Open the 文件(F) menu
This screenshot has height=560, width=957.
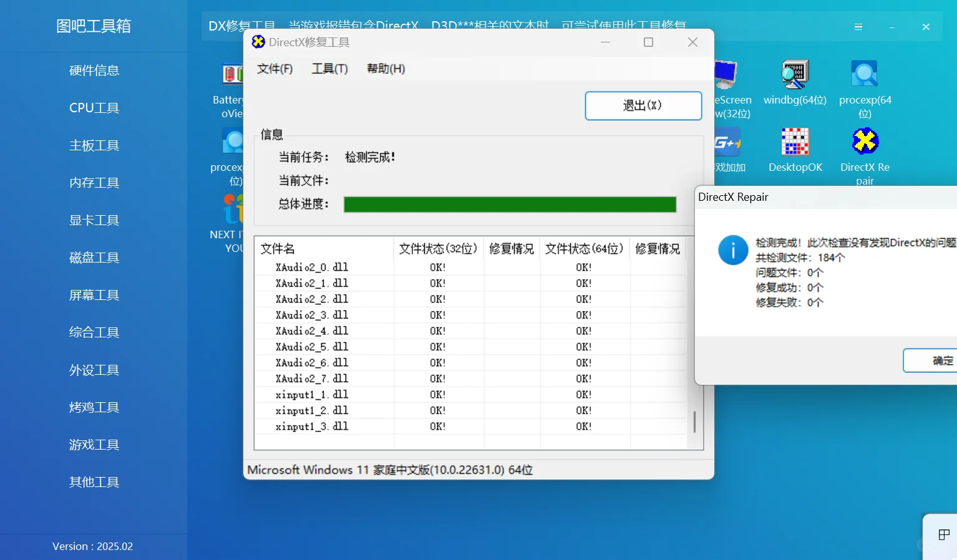[274, 69]
